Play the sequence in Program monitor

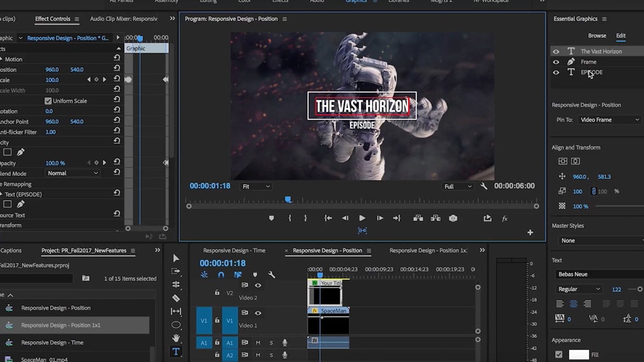click(x=362, y=218)
